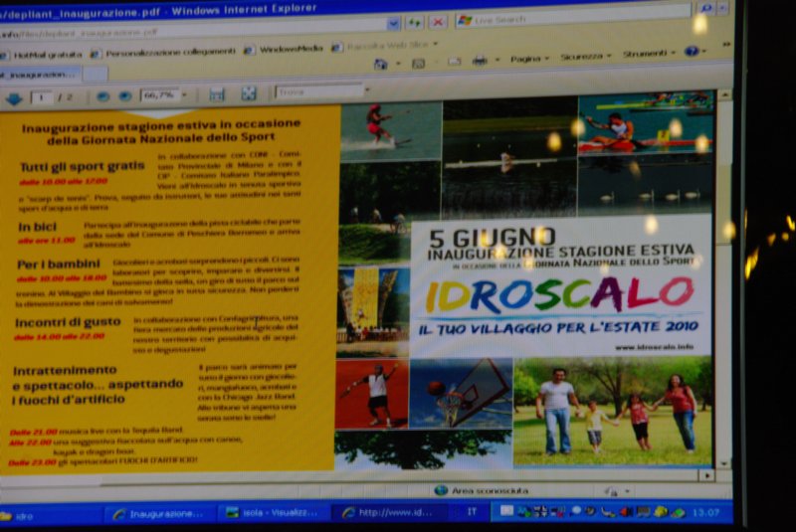This screenshot has width=796, height=532.
Task: Click the Trova find text field
Action: coord(319,91)
